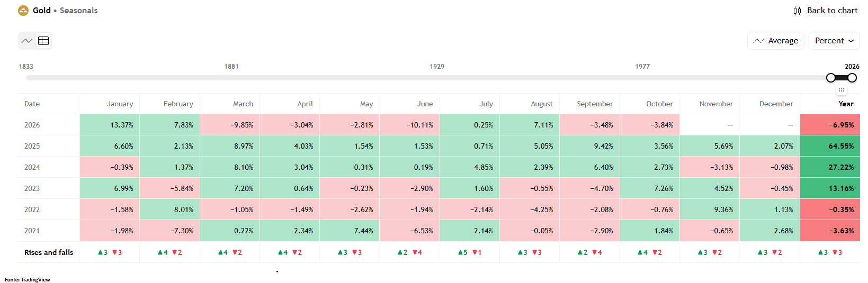Toggle the Average line button

click(776, 41)
